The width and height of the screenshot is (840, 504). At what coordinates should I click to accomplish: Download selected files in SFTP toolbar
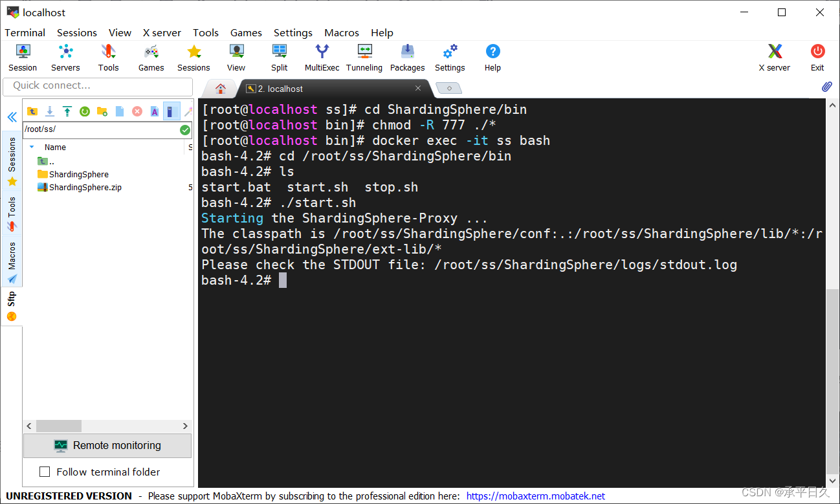(x=50, y=111)
